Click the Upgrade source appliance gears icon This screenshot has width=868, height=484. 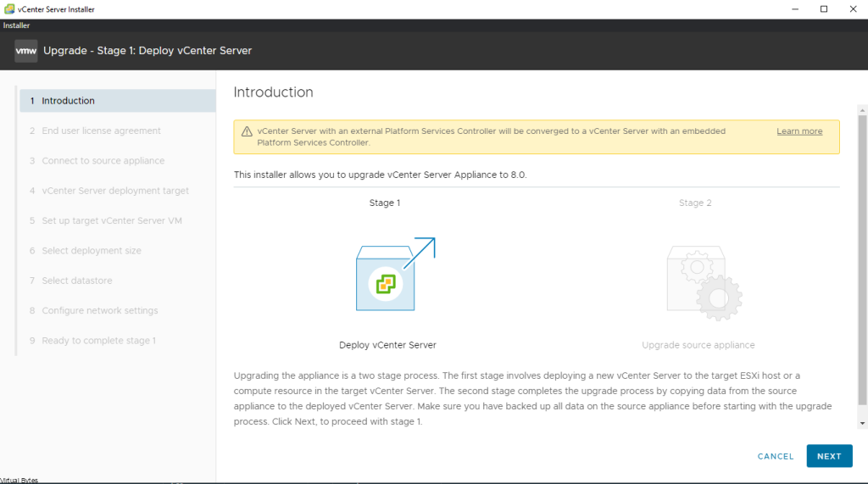pyautogui.click(x=704, y=283)
